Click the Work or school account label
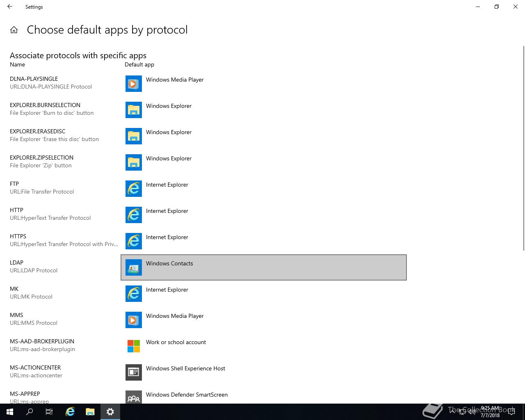 (x=176, y=342)
